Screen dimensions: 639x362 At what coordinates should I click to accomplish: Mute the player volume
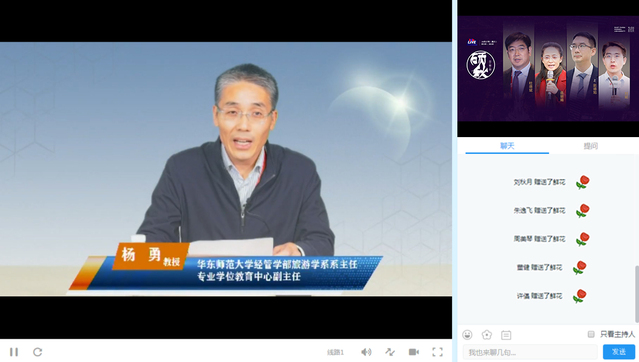point(366,352)
